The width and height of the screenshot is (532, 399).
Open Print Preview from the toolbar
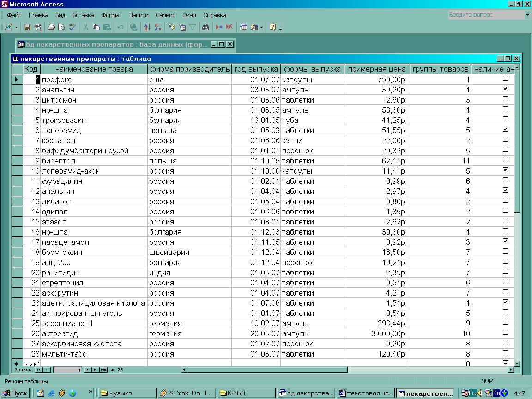61,27
